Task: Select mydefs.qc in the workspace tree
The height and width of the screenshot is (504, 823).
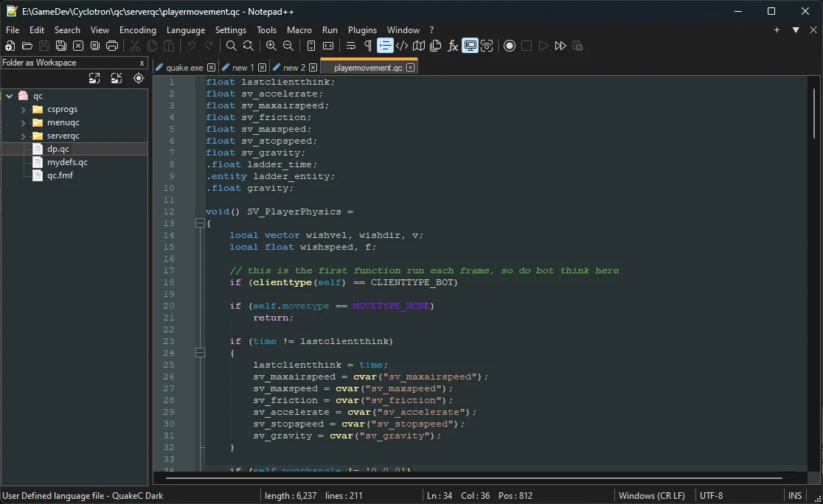Action: tap(67, 162)
